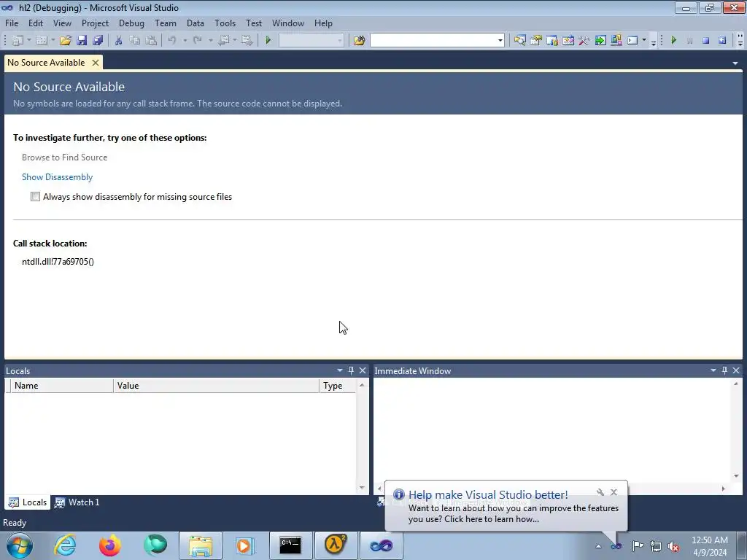Click the Redo arrow icon
This screenshot has height=560, width=747.
197,41
